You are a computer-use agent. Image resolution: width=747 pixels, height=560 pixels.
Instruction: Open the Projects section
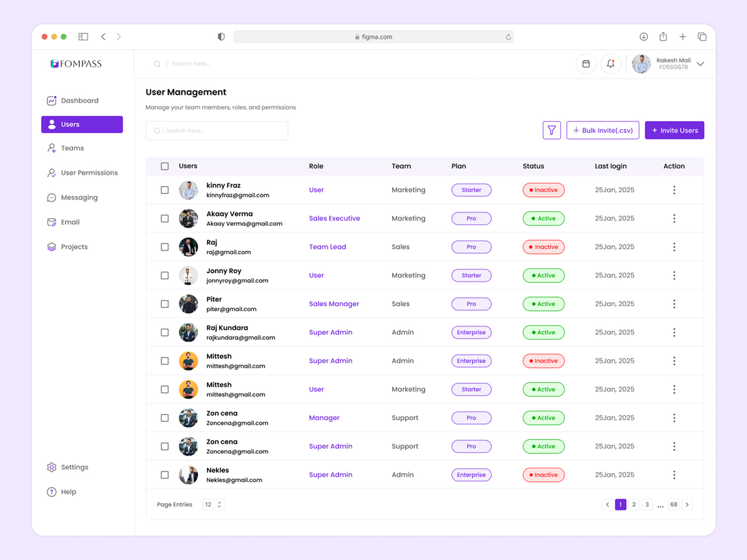[x=74, y=247]
